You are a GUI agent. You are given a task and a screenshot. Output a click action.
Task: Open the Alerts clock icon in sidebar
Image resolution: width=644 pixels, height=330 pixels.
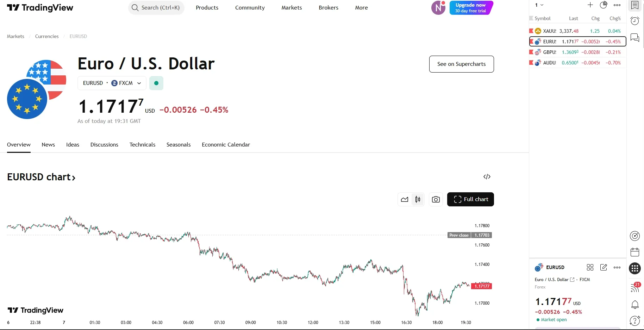pyautogui.click(x=634, y=21)
